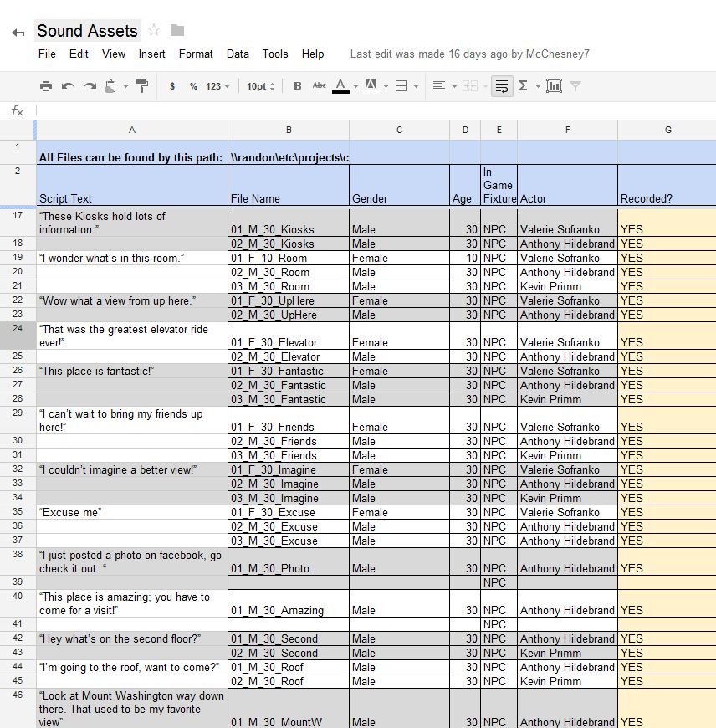The height and width of the screenshot is (728, 716).
Task: Click the filter funnel icon
Action: pos(575,86)
